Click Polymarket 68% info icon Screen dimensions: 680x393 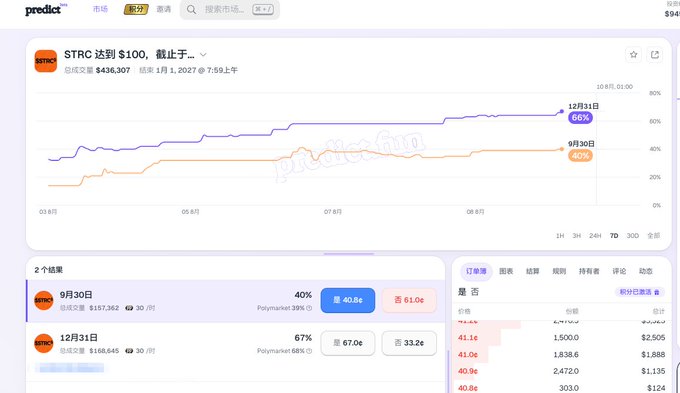point(309,351)
